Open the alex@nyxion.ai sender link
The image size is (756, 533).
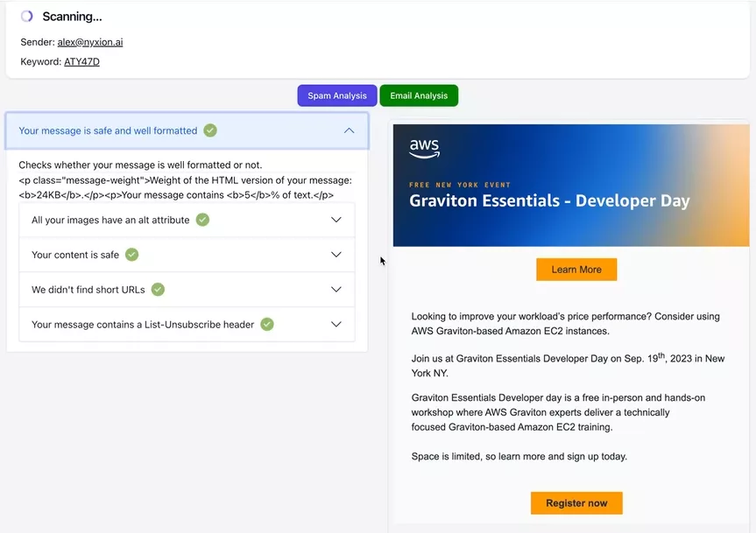[90, 42]
